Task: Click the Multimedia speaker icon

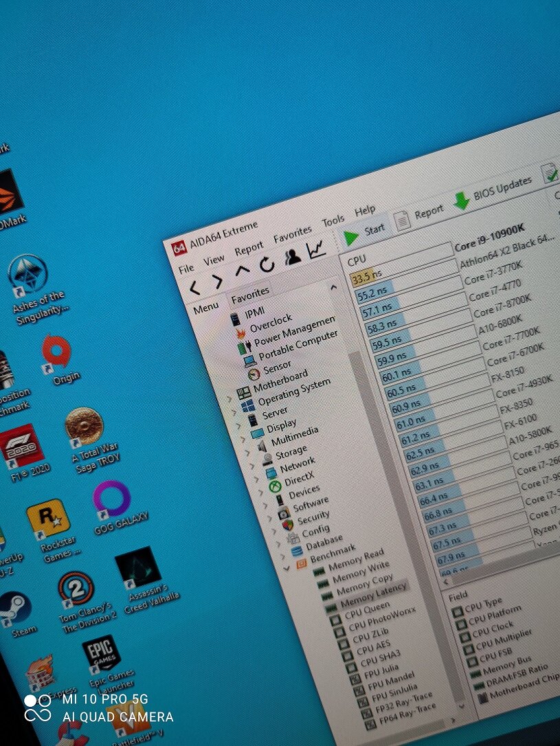Action: 262,447
